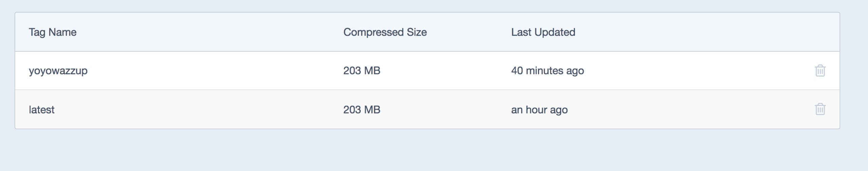Image resolution: width=868 pixels, height=171 pixels.
Task: Click the an hour ago timestamp
Action: point(539,110)
